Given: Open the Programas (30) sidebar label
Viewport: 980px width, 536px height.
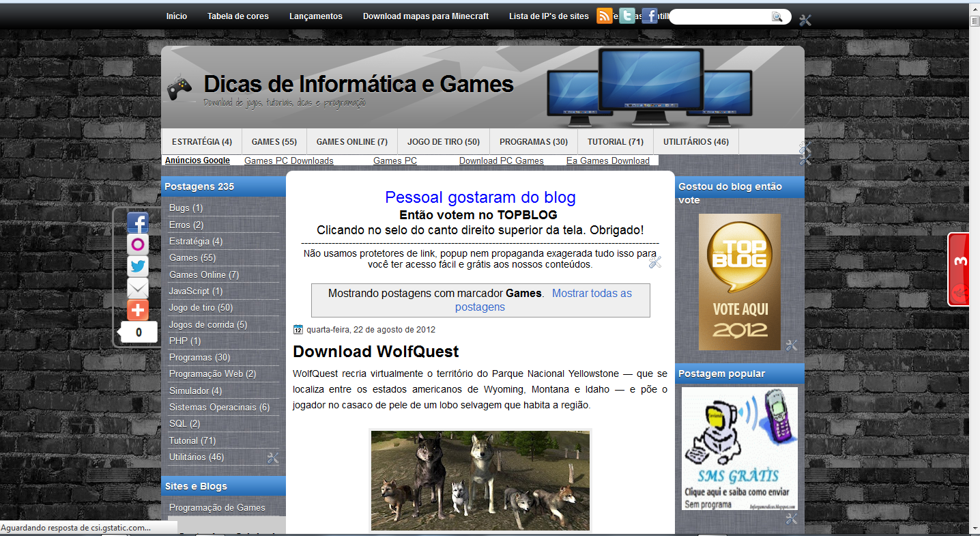Looking at the screenshot, I should 200,357.
